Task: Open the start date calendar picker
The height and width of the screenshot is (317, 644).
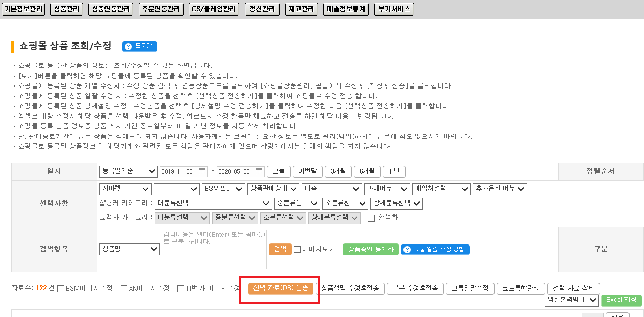Action: (203, 171)
